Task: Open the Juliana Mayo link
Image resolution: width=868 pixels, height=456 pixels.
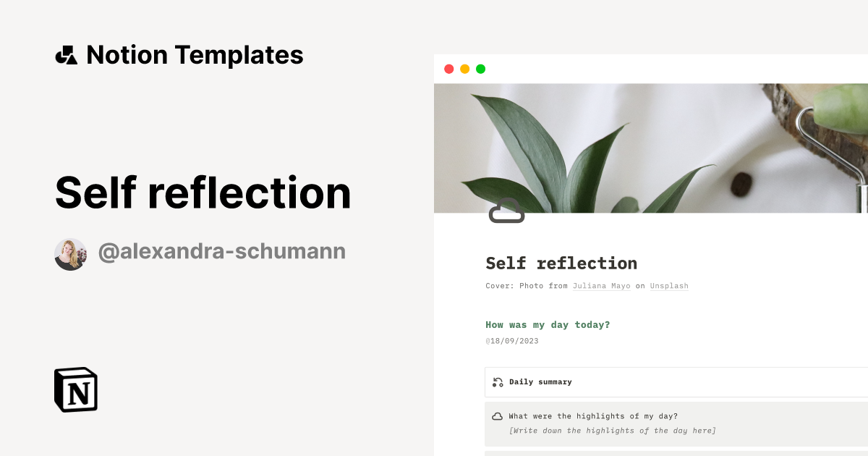Action: coord(601,286)
